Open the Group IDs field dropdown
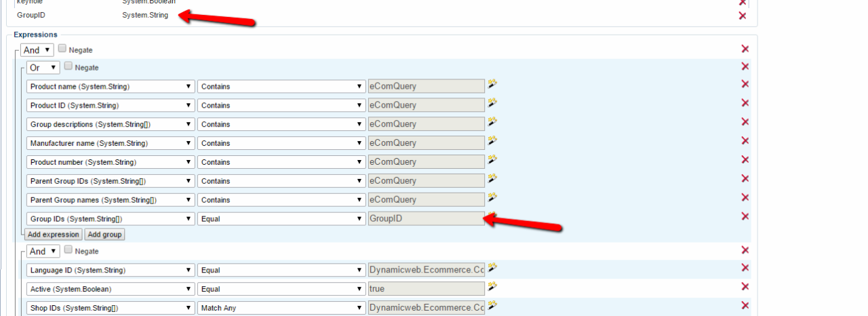Screen dimensions: 868x316 (111, 219)
